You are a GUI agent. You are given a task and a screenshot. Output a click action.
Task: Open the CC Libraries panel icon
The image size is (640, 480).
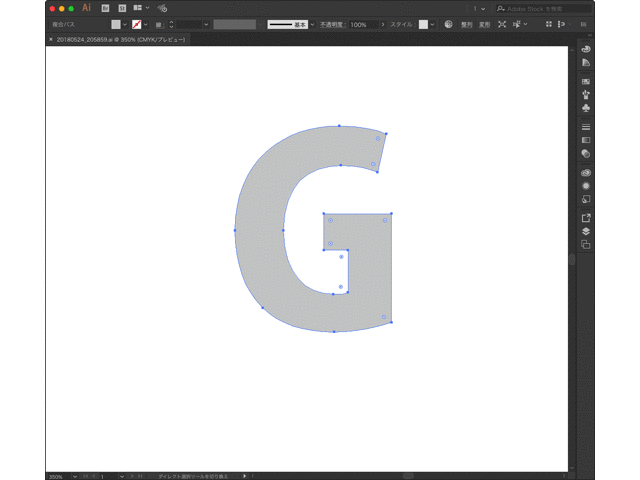click(586, 173)
